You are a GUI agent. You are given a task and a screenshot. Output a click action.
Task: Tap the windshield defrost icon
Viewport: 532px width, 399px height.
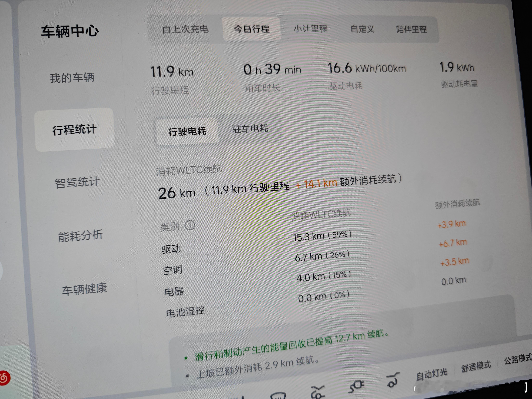pos(278,395)
